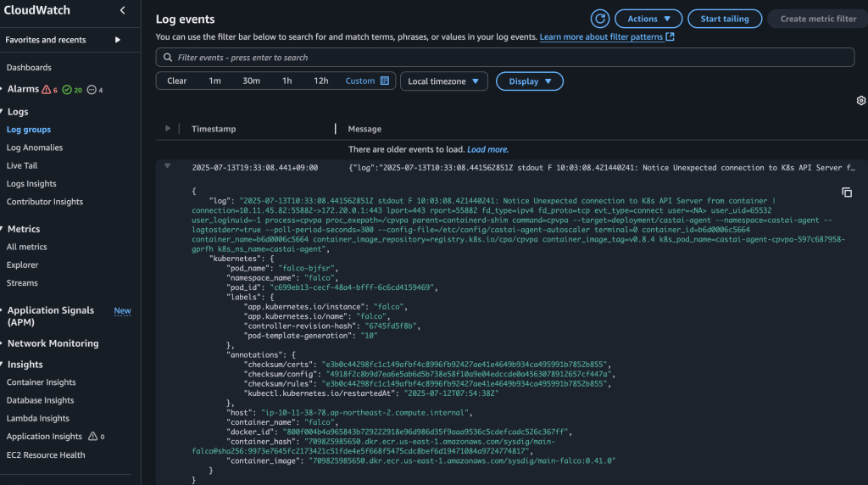This screenshot has width=868, height=485.
Task: Click timestamp 2025-07-13T19:33:08.441+09:00
Action: [x=254, y=168]
